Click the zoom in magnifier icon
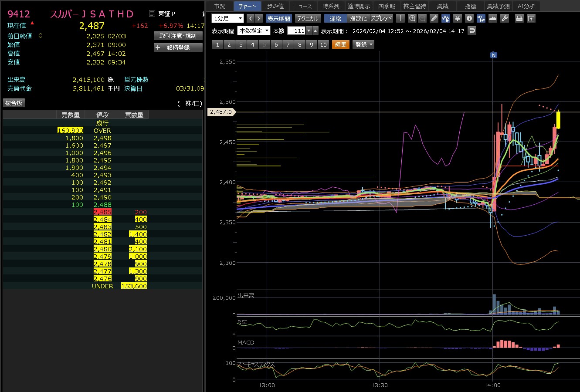The height and width of the screenshot is (392, 580). [412, 18]
